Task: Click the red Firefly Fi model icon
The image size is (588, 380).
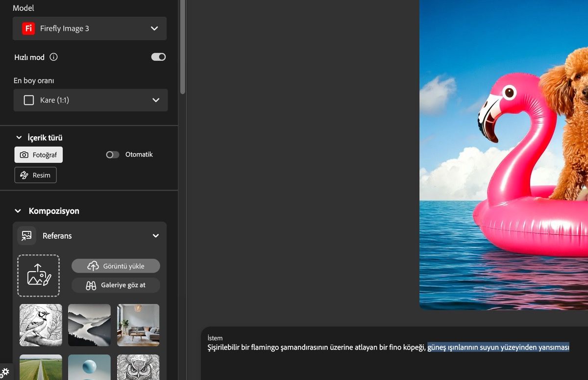Action: click(x=28, y=28)
